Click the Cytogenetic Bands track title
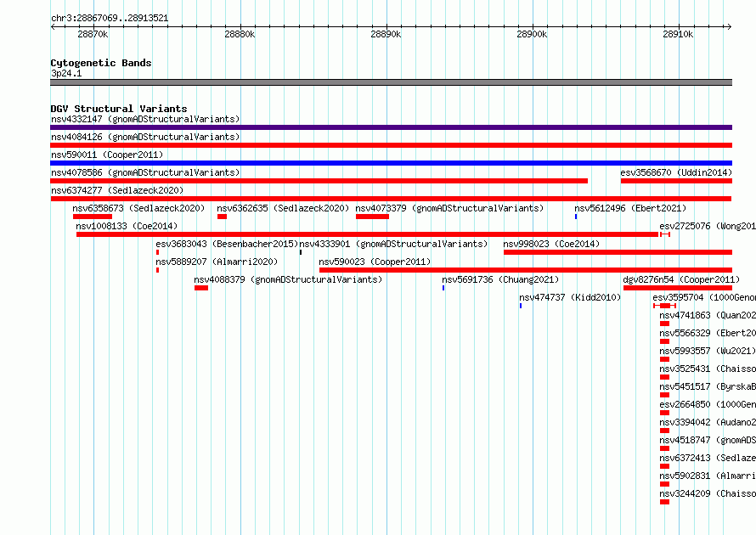This screenshot has width=756, height=535. coord(101,63)
